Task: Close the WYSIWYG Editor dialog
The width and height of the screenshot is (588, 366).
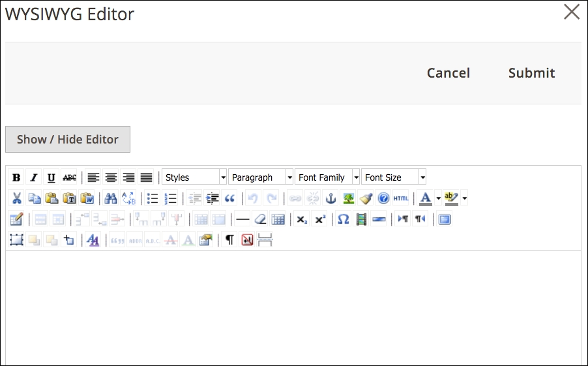Action: (572, 12)
